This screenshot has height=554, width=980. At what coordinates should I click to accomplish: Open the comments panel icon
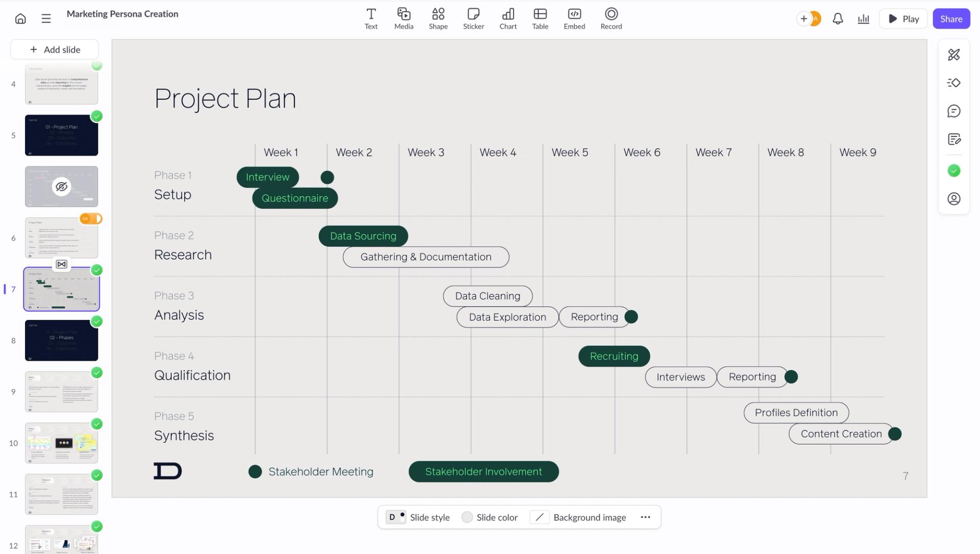tap(953, 111)
